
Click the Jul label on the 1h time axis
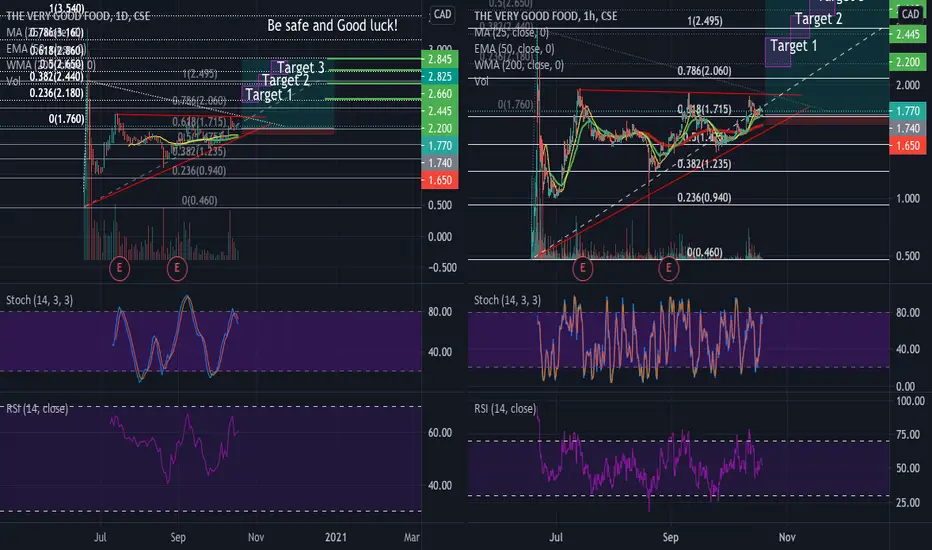[556, 537]
